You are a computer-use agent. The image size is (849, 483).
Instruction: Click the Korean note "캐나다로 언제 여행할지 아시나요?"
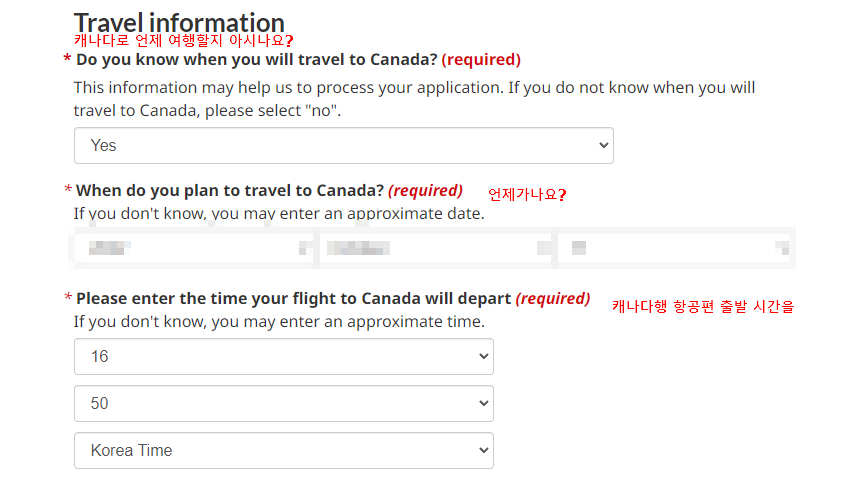(x=183, y=41)
